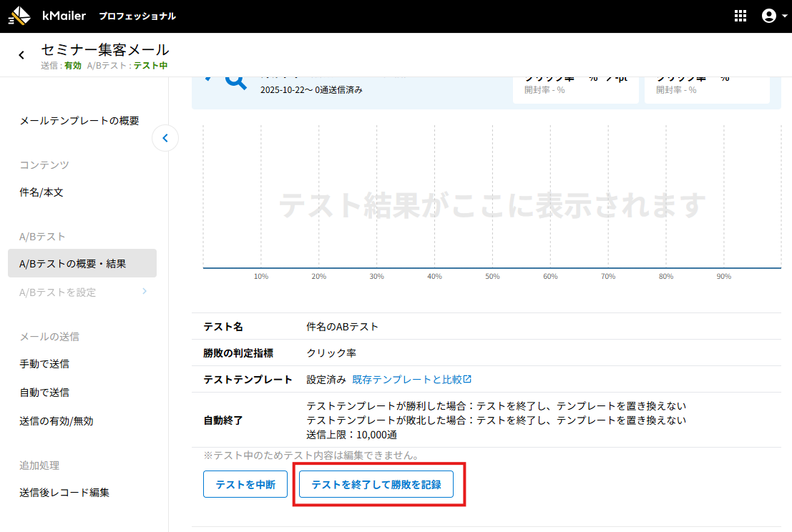Open the apps grid menu
The width and height of the screenshot is (792, 532).
(x=740, y=16)
